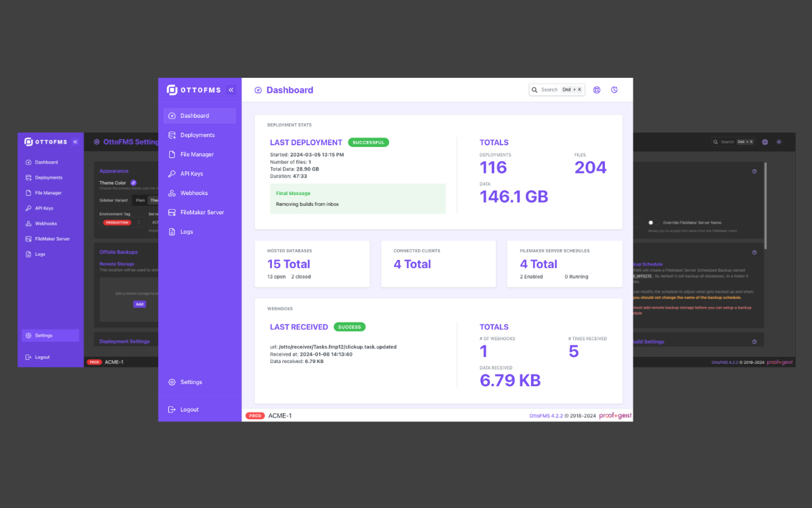Click the help icon in Appearance section corner

tap(754, 171)
